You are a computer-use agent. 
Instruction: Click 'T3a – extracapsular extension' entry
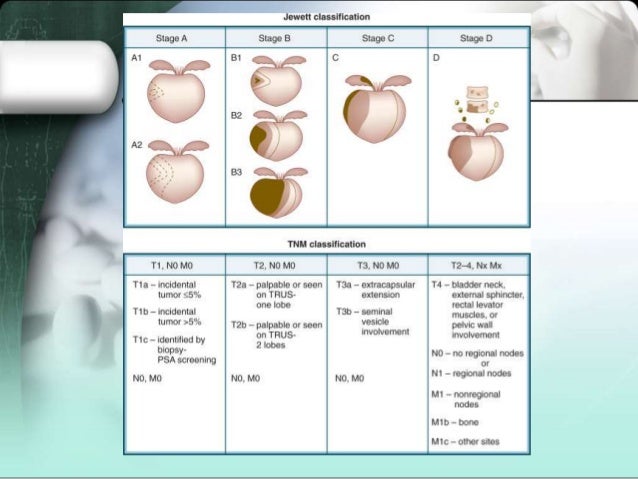point(376,290)
